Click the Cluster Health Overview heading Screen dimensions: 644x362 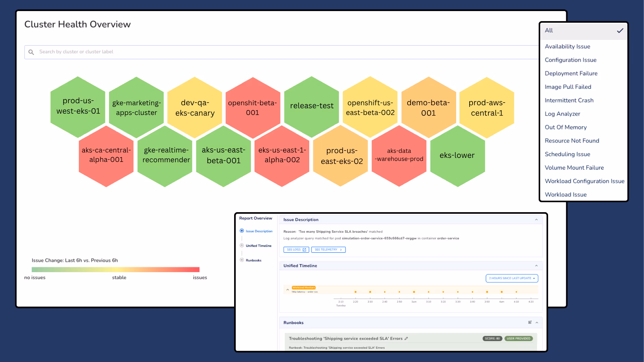click(x=77, y=24)
